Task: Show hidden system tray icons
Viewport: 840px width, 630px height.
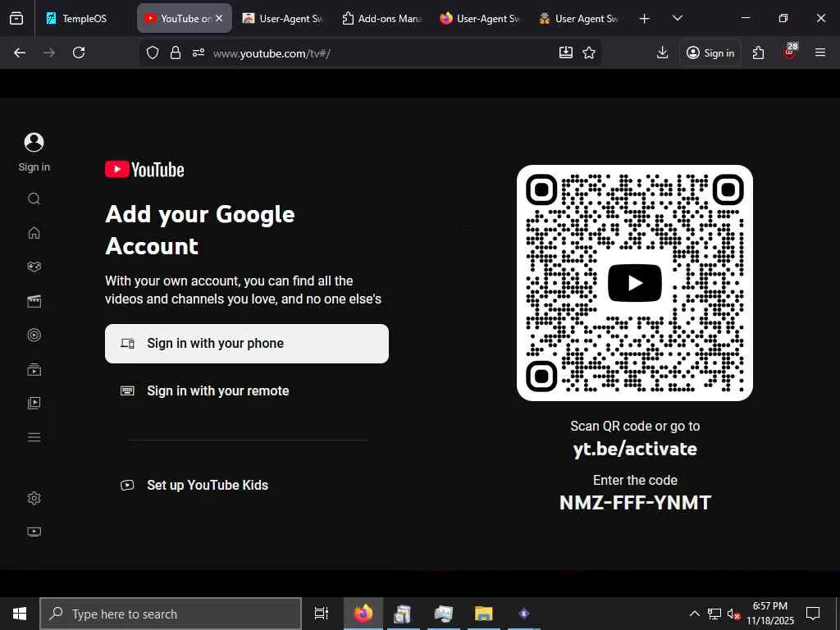Action: point(694,614)
